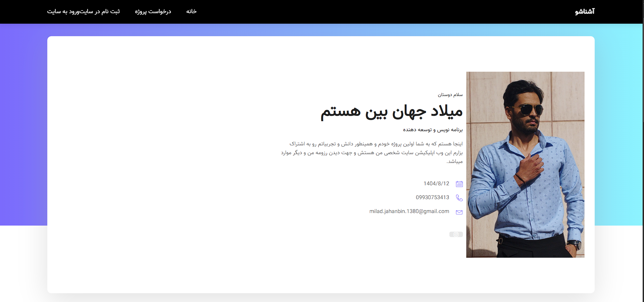The image size is (644, 302).
Task: Click the آشناشو site logo
Action: (585, 11)
